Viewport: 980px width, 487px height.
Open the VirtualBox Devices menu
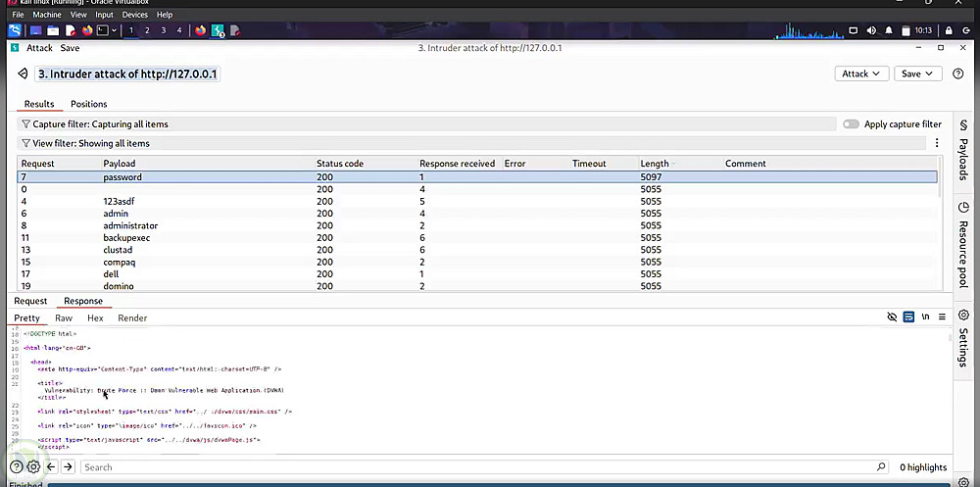[134, 15]
